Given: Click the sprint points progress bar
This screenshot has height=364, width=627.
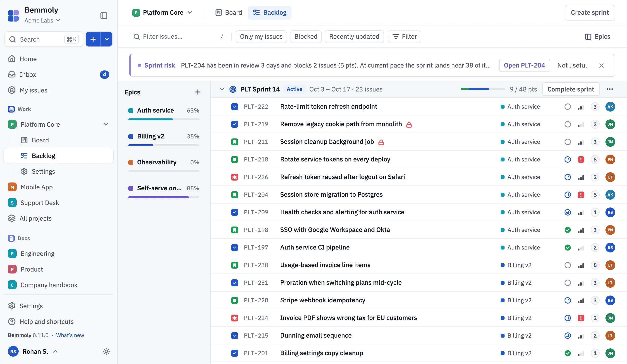Looking at the screenshot, I should (483, 89).
